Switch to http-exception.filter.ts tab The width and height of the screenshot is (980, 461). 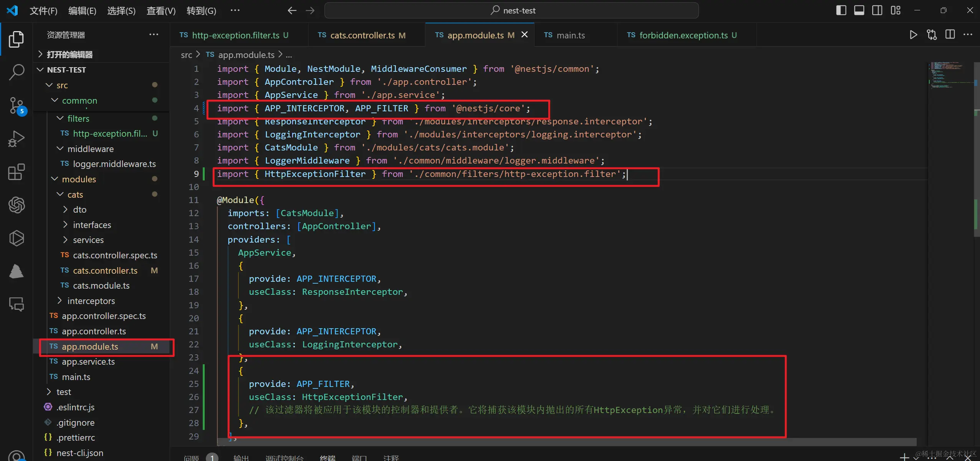[238, 35]
